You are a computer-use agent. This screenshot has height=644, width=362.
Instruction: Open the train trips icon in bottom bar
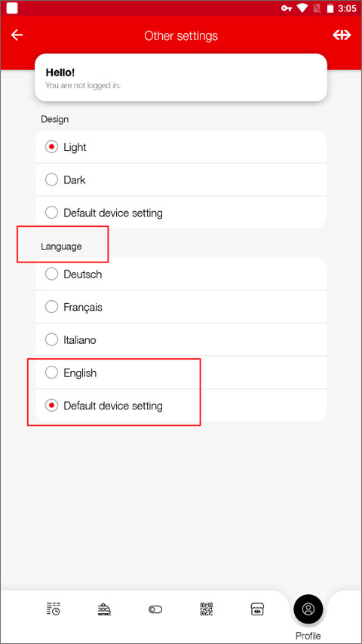pyautogui.click(x=104, y=609)
